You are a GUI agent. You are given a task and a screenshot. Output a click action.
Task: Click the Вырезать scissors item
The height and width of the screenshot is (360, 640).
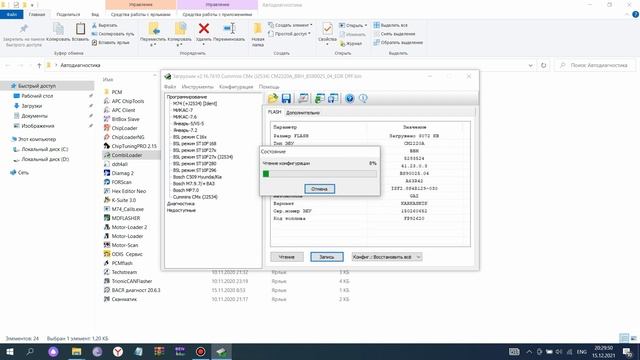click(x=105, y=25)
